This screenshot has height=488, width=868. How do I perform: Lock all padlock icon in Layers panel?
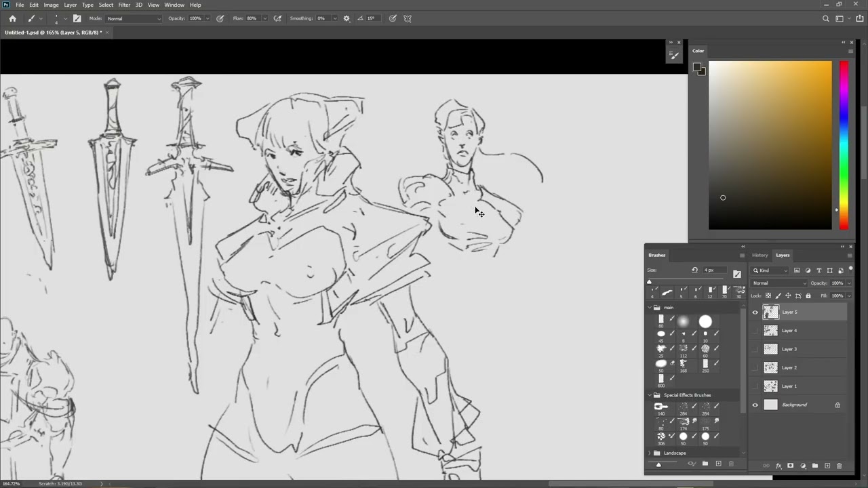pyautogui.click(x=808, y=296)
